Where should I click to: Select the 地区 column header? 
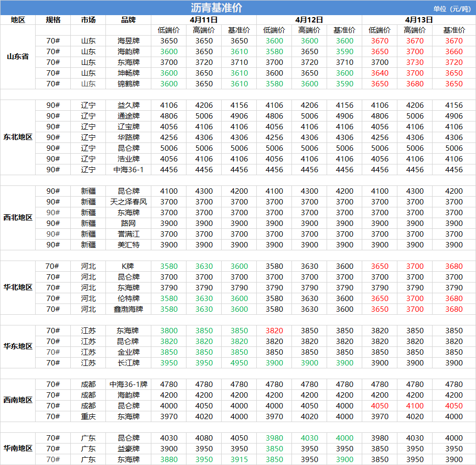point(18,20)
